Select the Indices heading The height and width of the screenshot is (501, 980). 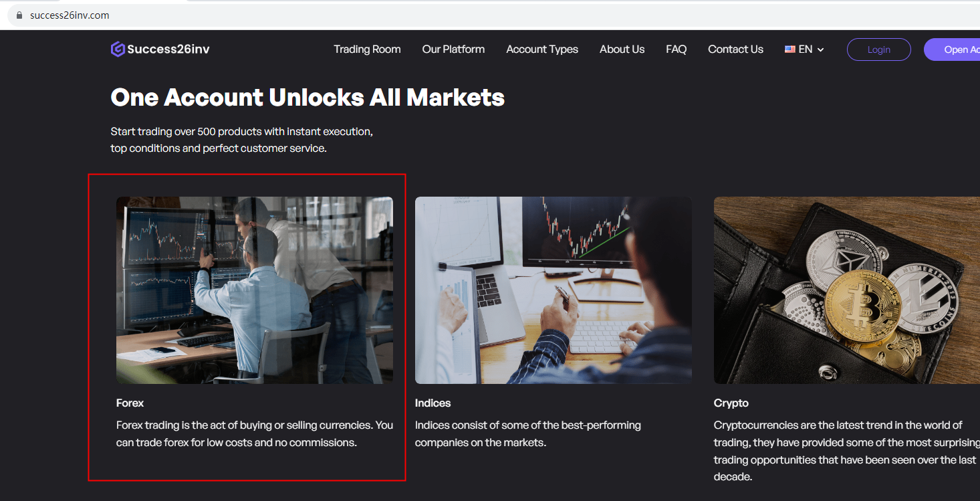tap(433, 403)
